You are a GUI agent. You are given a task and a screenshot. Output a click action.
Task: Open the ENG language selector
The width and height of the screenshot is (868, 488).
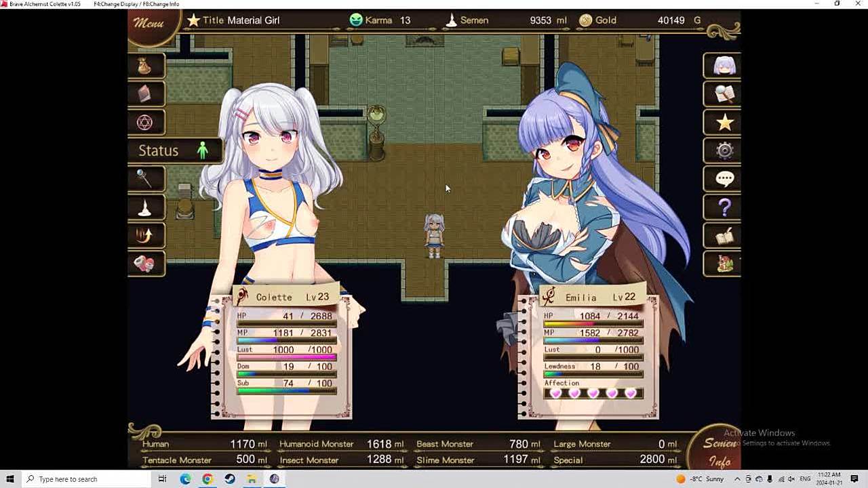pyautogui.click(x=805, y=479)
